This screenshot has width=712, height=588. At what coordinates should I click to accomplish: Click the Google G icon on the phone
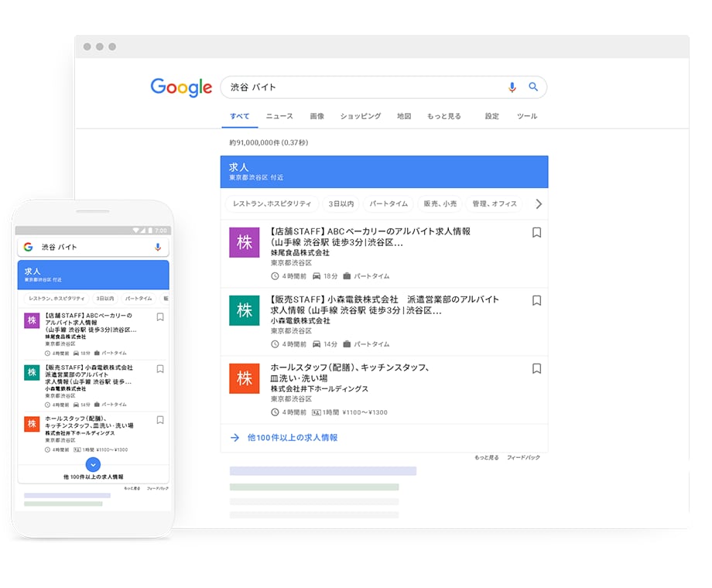pyautogui.click(x=28, y=247)
